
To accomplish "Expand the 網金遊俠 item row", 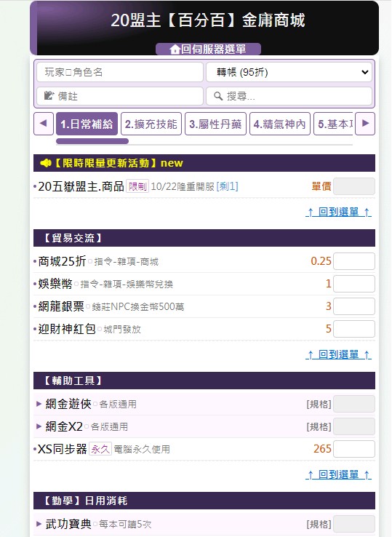I will click(x=204, y=404).
